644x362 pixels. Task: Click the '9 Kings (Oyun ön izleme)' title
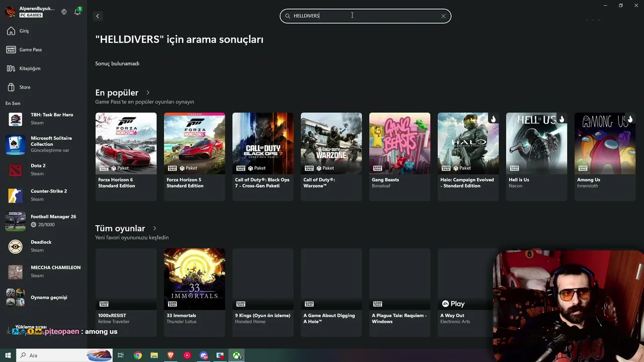tap(263, 316)
